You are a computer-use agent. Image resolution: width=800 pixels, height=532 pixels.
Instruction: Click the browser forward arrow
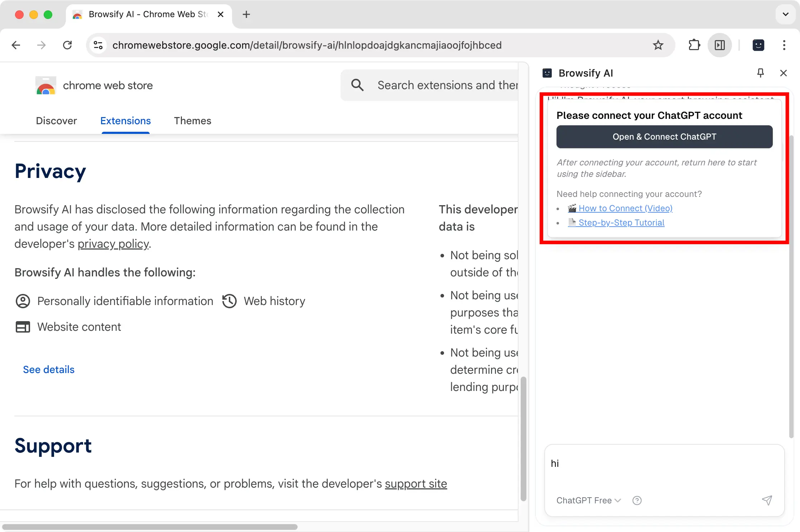pyautogui.click(x=42, y=45)
